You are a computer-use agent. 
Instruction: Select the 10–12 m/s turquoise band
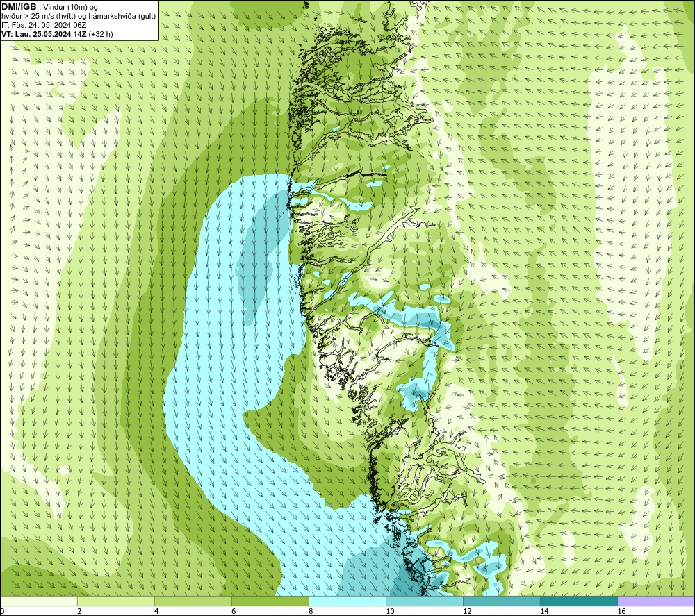pyautogui.click(x=425, y=601)
